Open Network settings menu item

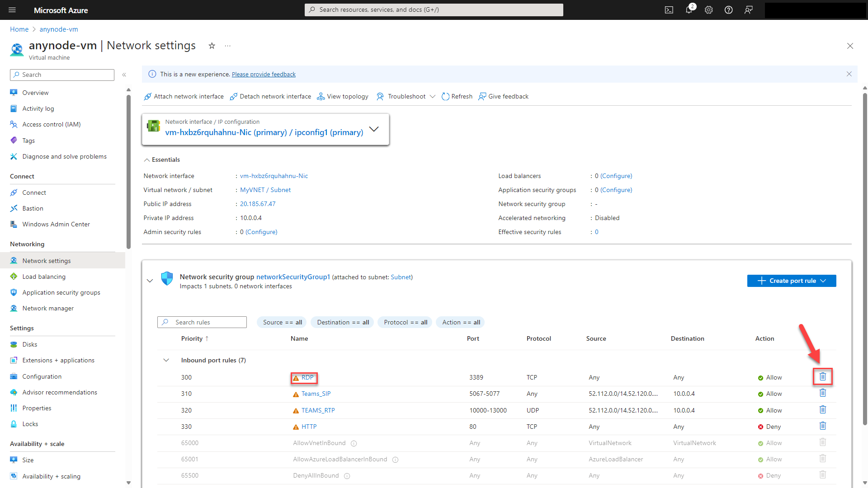click(47, 260)
